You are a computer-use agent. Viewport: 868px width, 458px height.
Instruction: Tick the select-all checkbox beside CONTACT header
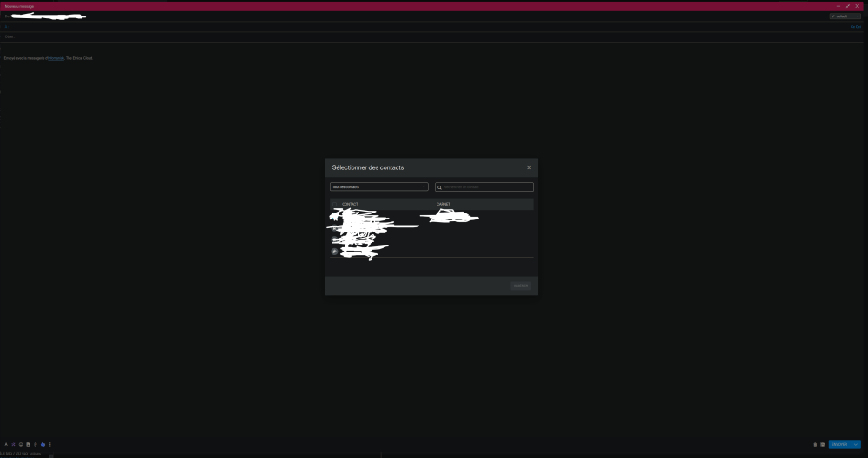pos(334,204)
